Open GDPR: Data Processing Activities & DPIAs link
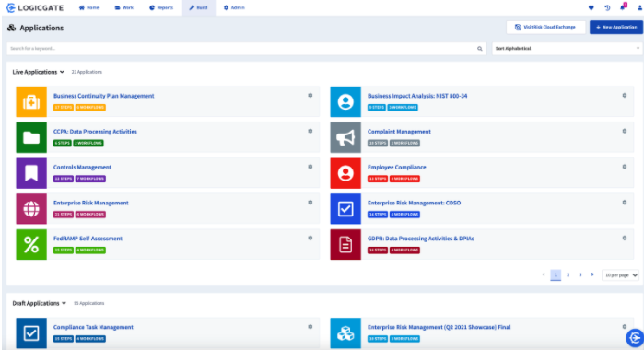Screen dimensions: 644x350 pos(421,239)
